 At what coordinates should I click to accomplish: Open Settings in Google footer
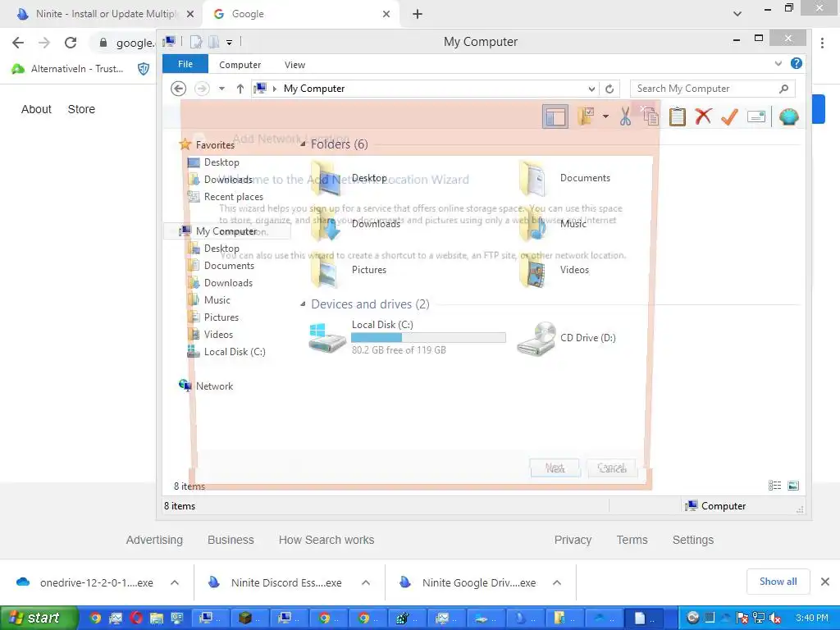(692, 540)
